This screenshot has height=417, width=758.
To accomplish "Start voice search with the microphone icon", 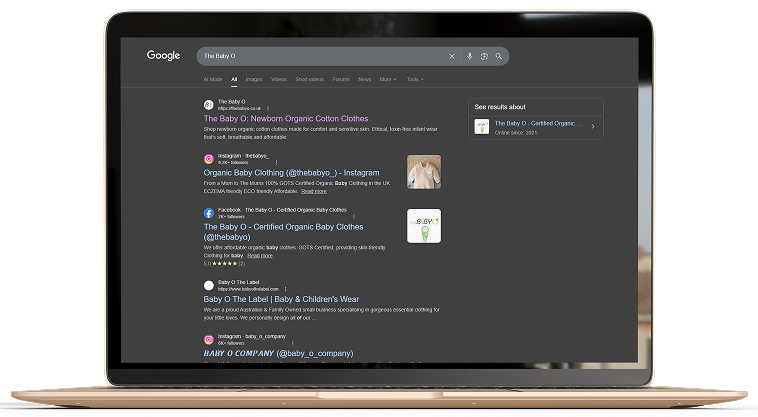I will click(470, 56).
